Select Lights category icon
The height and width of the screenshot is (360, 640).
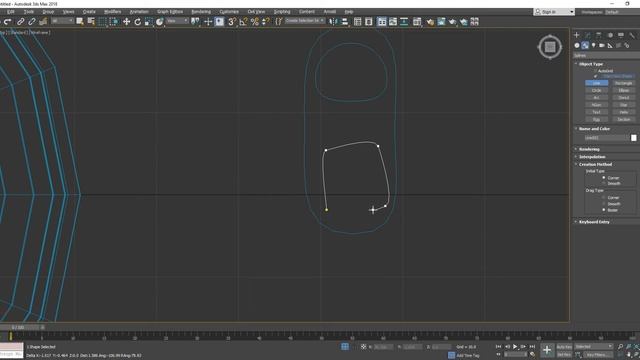593,45
